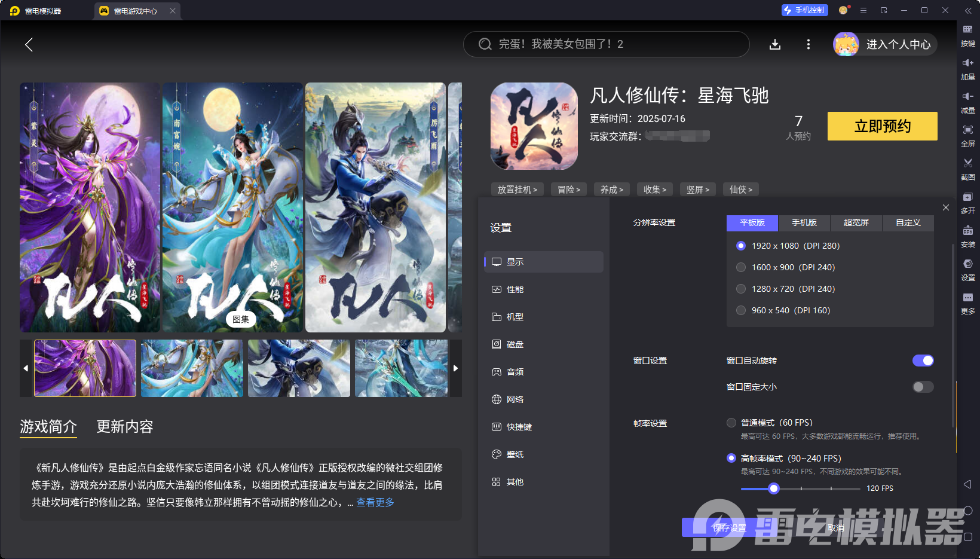Switch to 平板版 resolution tab

point(752,222)
